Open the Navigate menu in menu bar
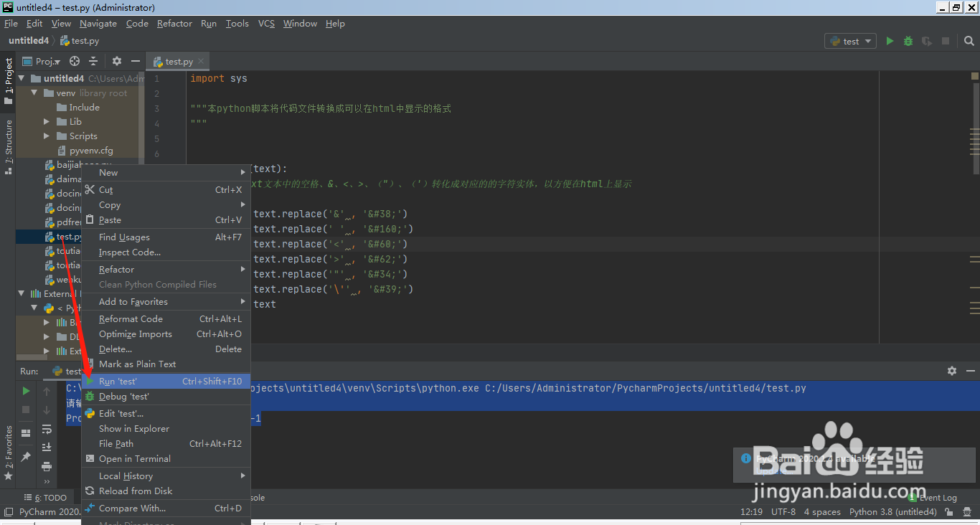980x525 pixels. 98,24
